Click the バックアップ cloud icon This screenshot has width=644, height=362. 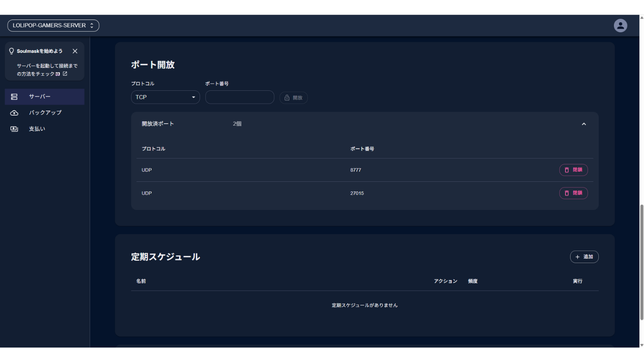(14, 113)
